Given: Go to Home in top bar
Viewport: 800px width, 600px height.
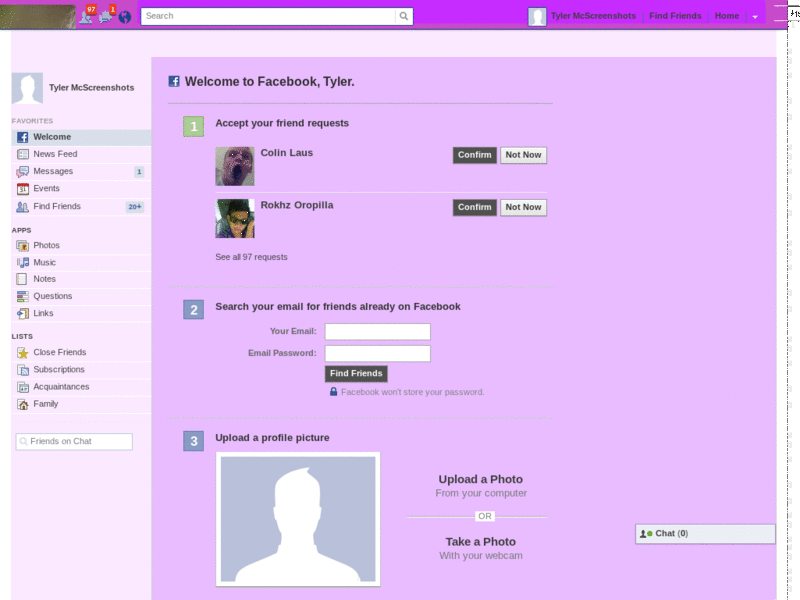Looking at the screenshot, I should pos(727,16).
